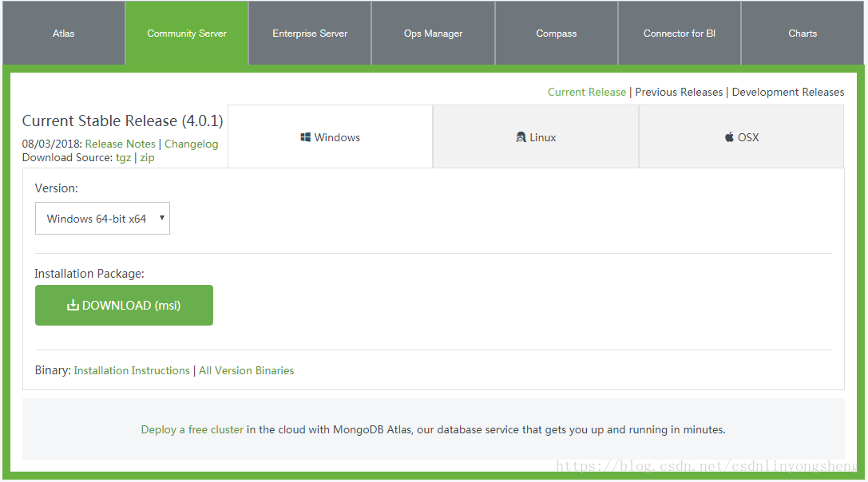
Task: Open the Current Release link
Action: point(587,92)
